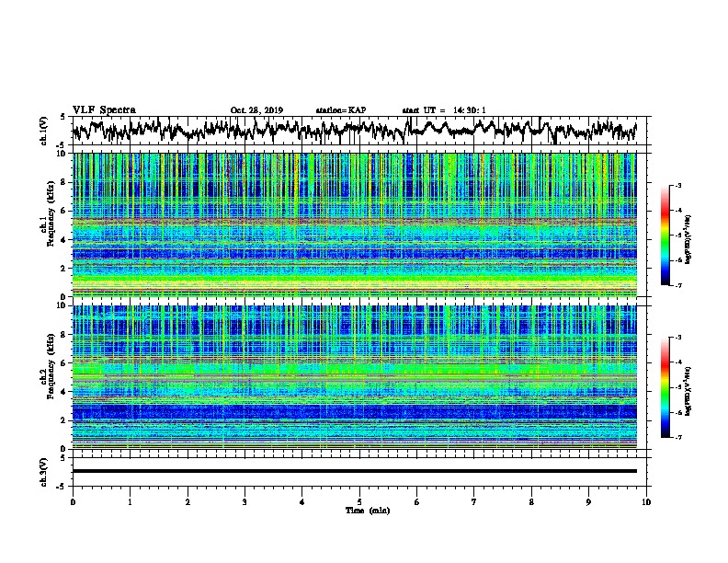Click the "Time (min)" axis label
Viewport: 728px width, 563px height.
[368, 511]
